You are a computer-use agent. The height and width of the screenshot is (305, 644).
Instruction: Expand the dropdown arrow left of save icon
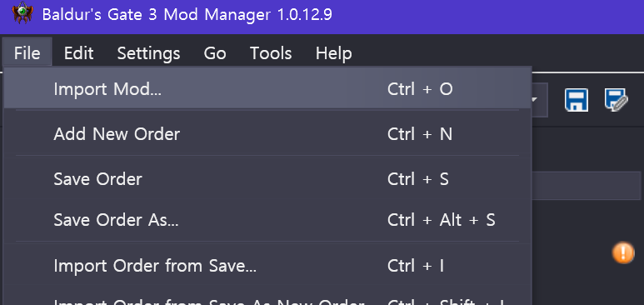535,100
